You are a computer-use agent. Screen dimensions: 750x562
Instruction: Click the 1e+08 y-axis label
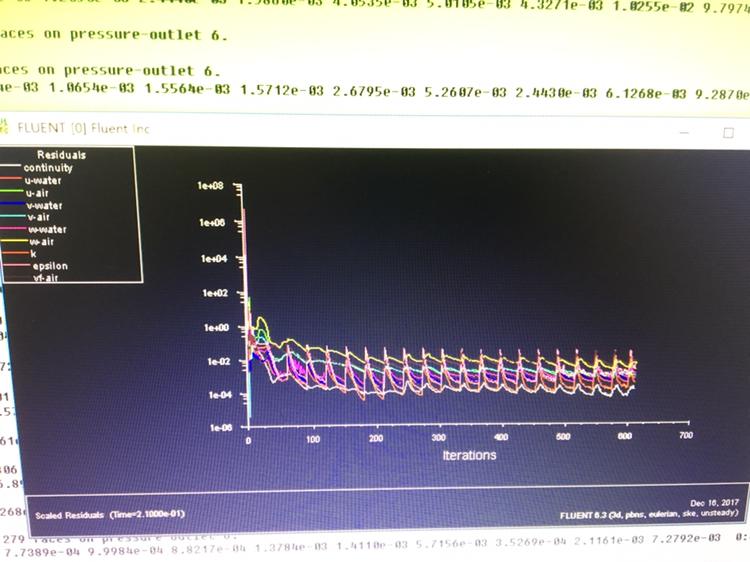pos(210,185)
